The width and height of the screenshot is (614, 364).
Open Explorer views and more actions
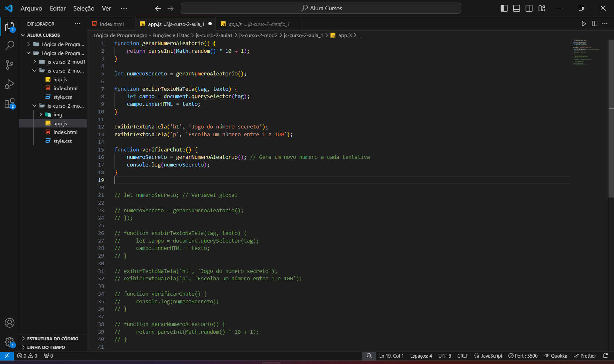(x=78, y=24)
